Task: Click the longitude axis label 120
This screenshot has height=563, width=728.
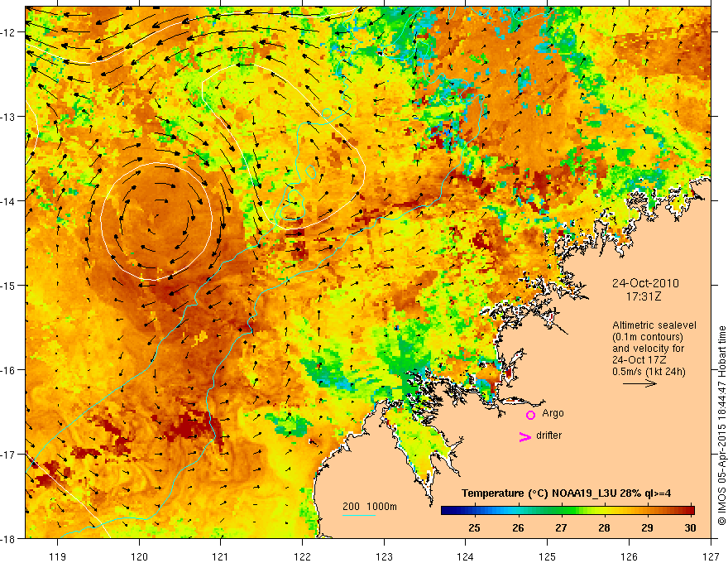Action: pos(139,556)
